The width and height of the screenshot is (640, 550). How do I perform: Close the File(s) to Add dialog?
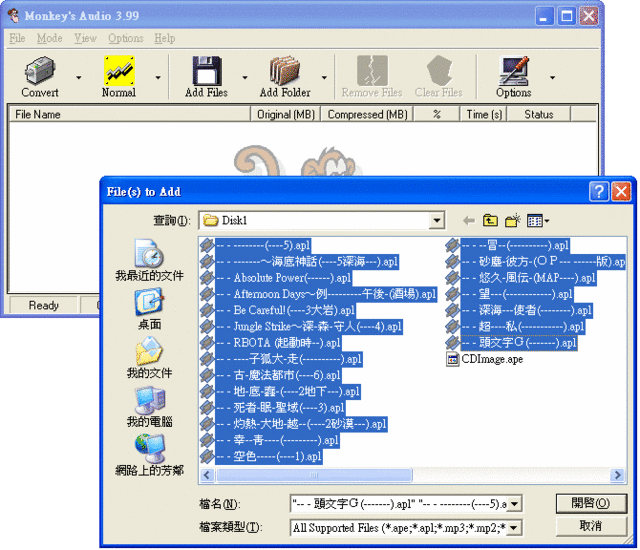click(x=621, y=191)
